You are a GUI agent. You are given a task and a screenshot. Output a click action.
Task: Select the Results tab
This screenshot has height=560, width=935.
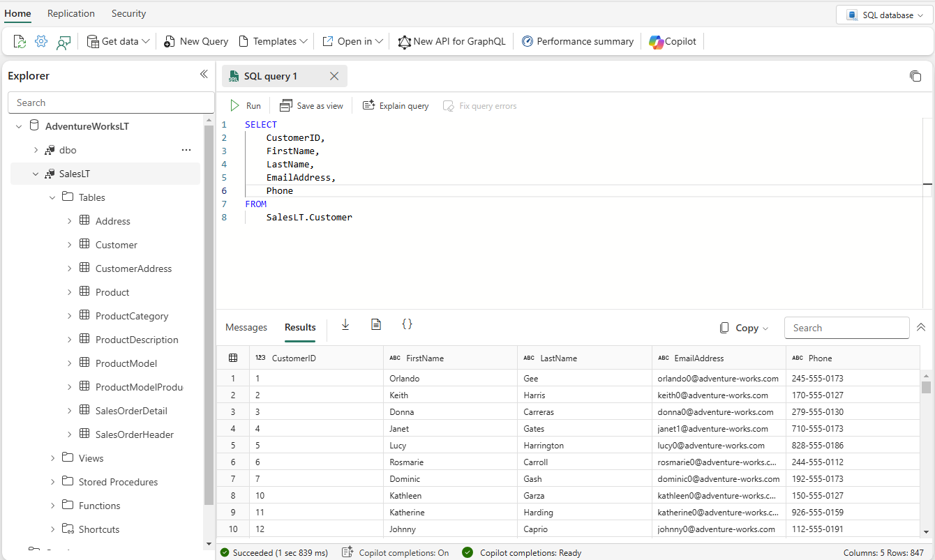point(300,328)
